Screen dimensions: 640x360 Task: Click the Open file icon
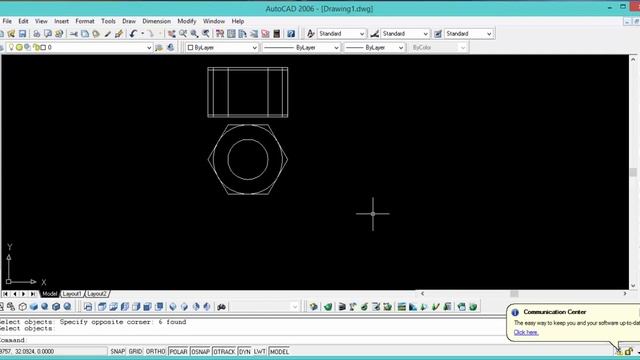(x=11, y=33)
